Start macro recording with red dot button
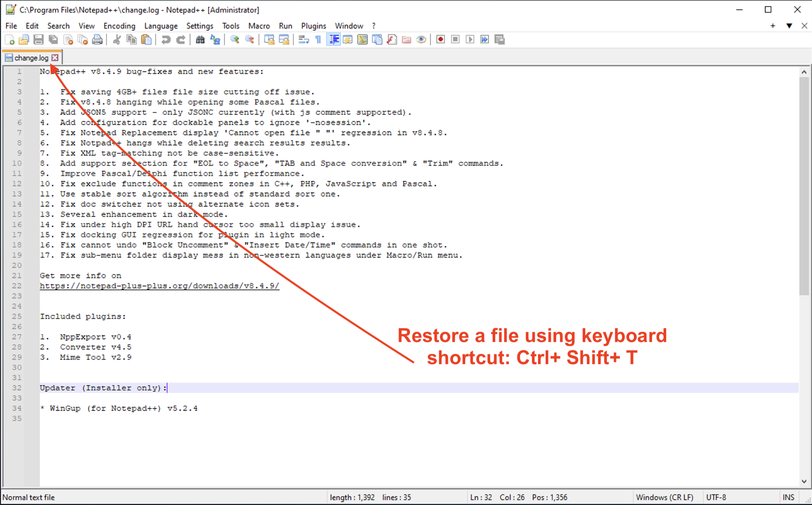Image resolution: width=812 pixels, height=505 pixels. click(440, 40)
